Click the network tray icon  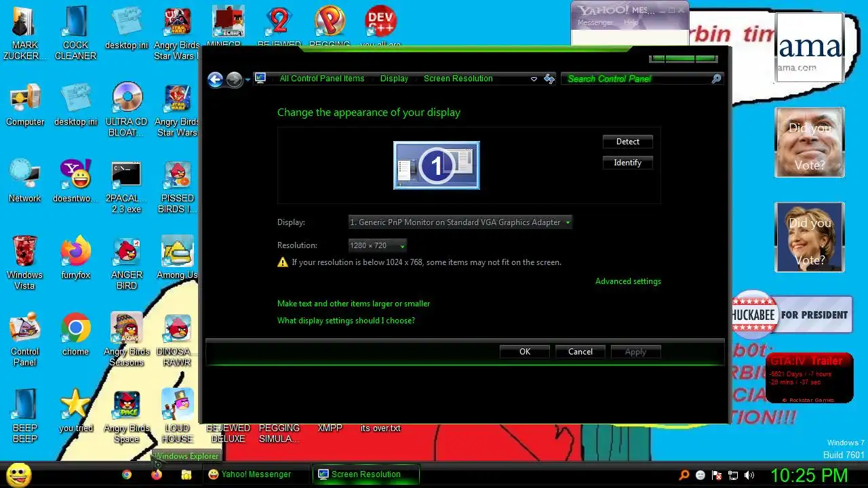[733, 475]
